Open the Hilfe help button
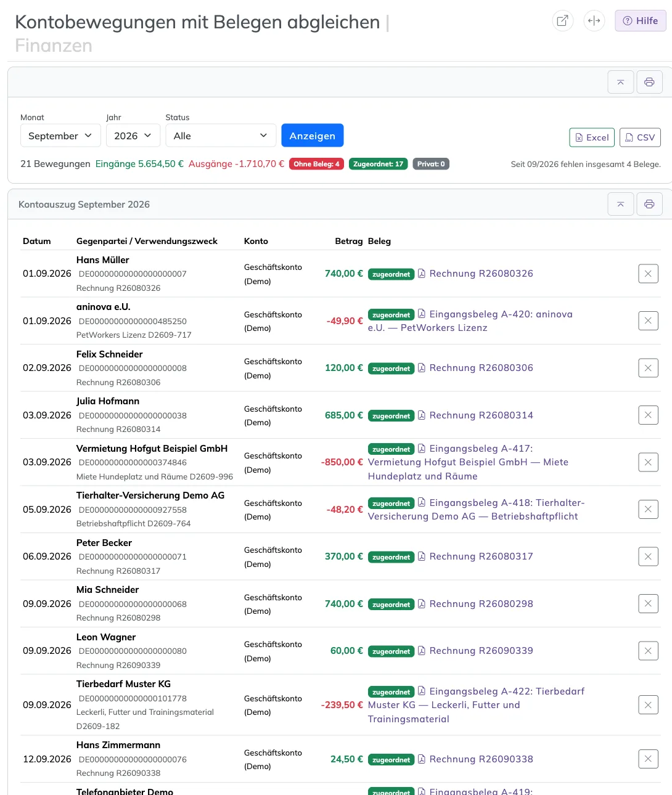The image size is (672, 795). pyautogui.click(x=641, y=20)
